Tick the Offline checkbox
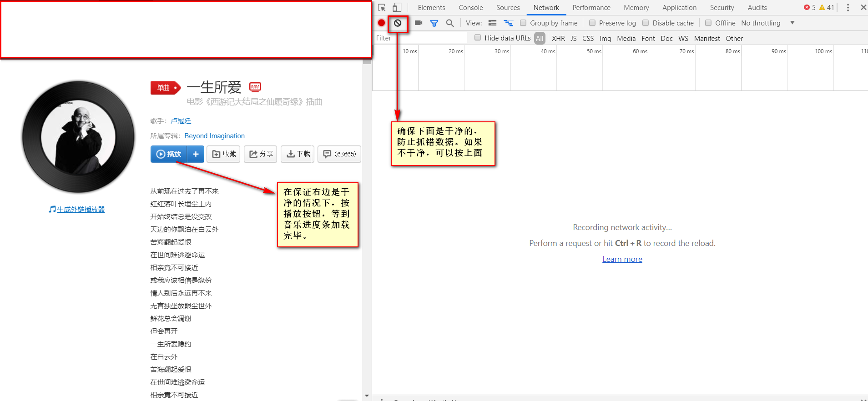Screen dimensions: 868x401 [x=708, y=23]
